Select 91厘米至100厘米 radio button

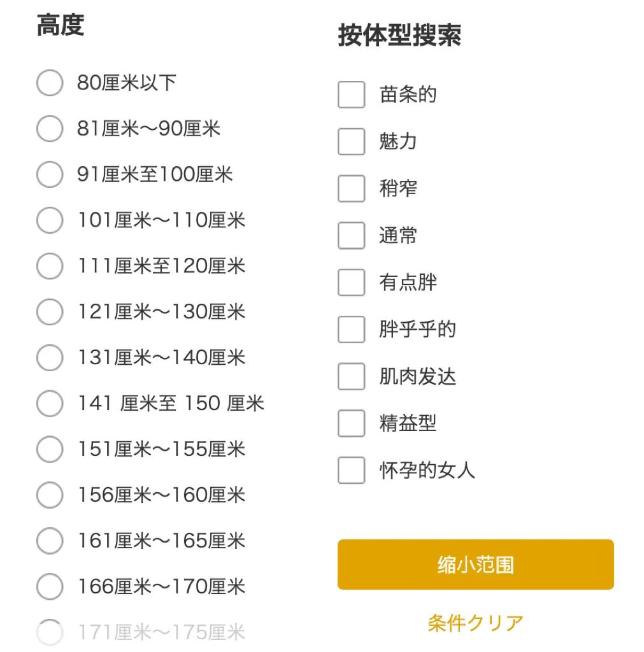50,174
